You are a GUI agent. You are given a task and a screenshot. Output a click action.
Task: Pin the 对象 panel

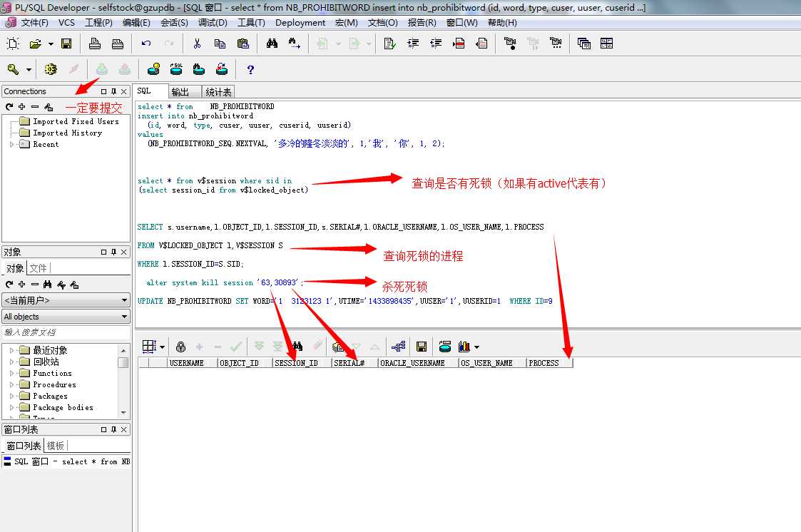(113, 252)
